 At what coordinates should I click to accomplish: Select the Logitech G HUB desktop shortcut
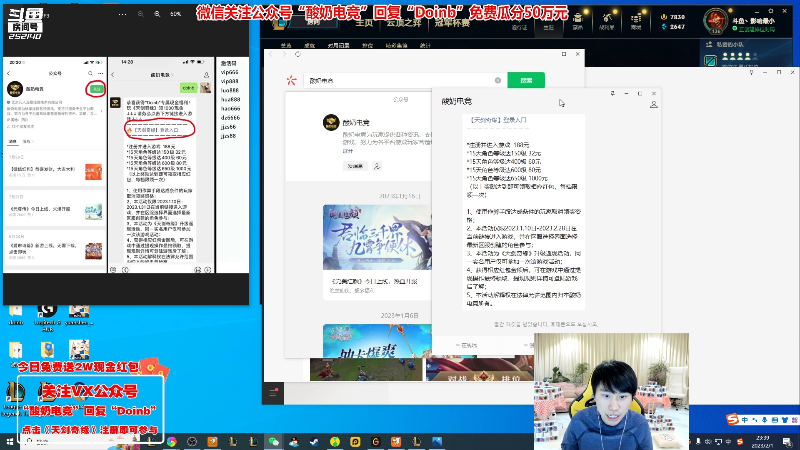pos(47,316)
